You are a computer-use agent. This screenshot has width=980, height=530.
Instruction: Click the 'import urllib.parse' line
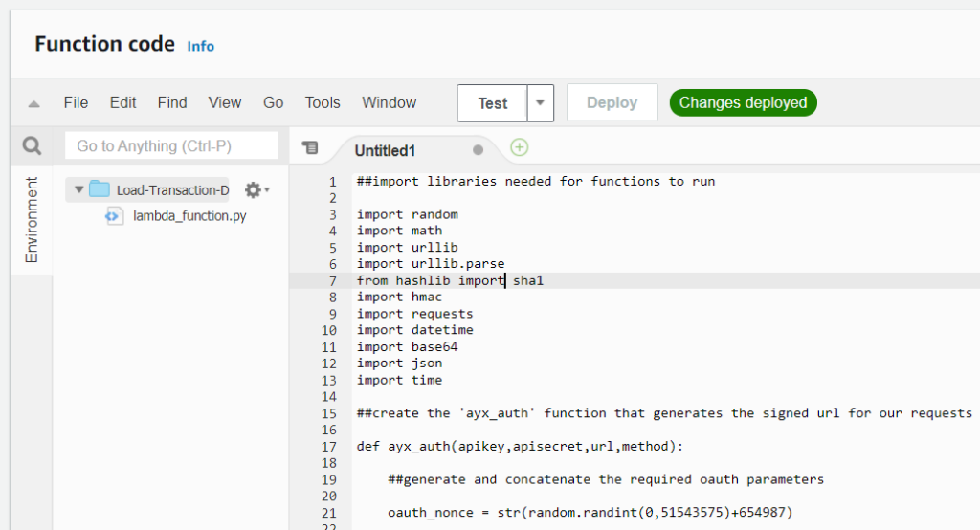pos(431,264)
